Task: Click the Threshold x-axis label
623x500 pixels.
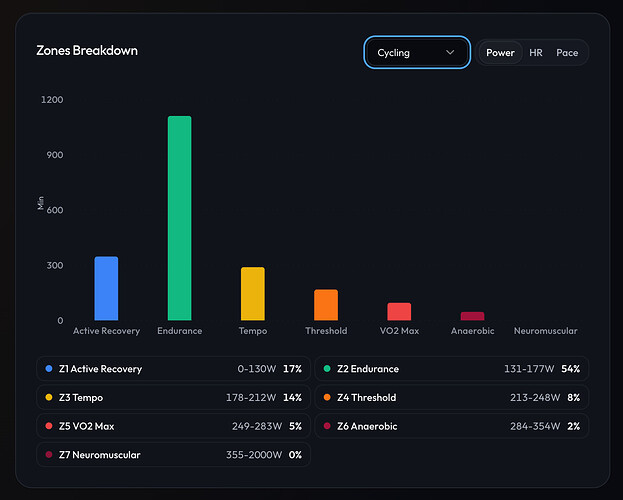Action: (x=326, y=331)
